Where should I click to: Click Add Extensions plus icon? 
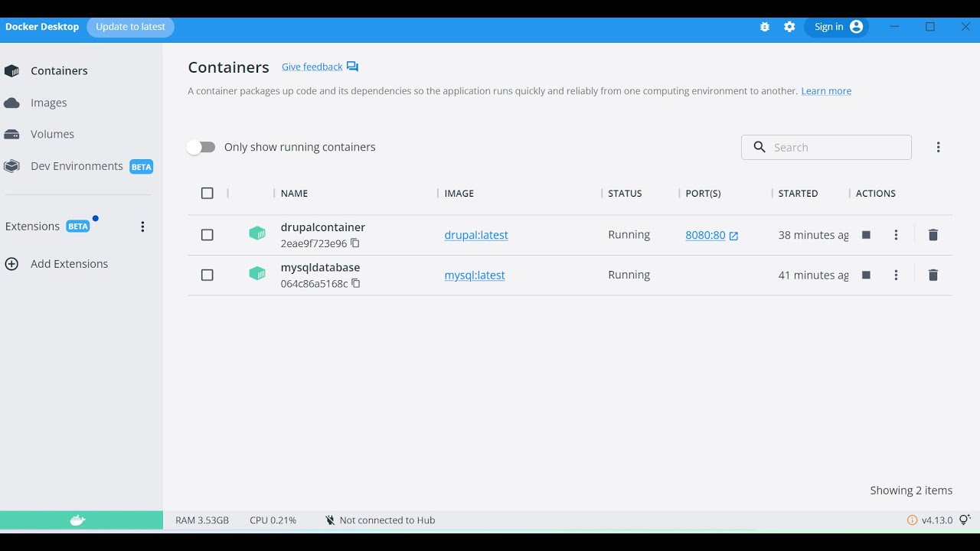coord(11,264)
